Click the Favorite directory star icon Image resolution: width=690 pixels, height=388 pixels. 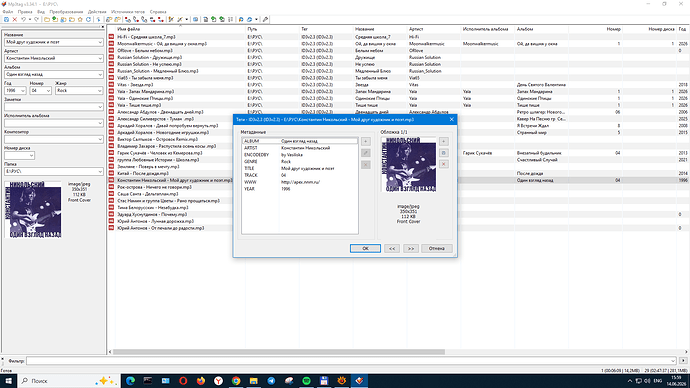(x=80, y=19)
